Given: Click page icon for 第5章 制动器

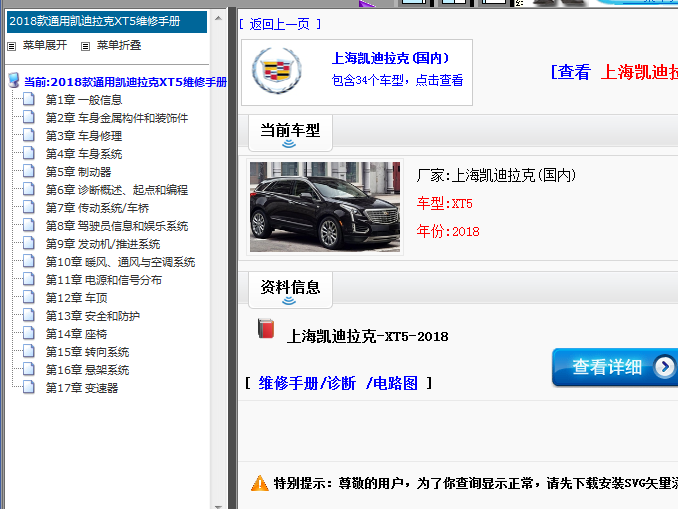Looking at the screenshot, I should click(29, 172).
